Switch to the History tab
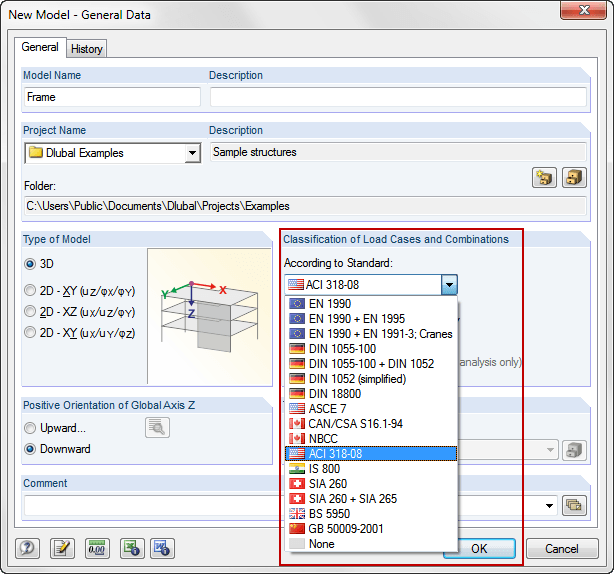614x574 pixels. tap(87, 49)
